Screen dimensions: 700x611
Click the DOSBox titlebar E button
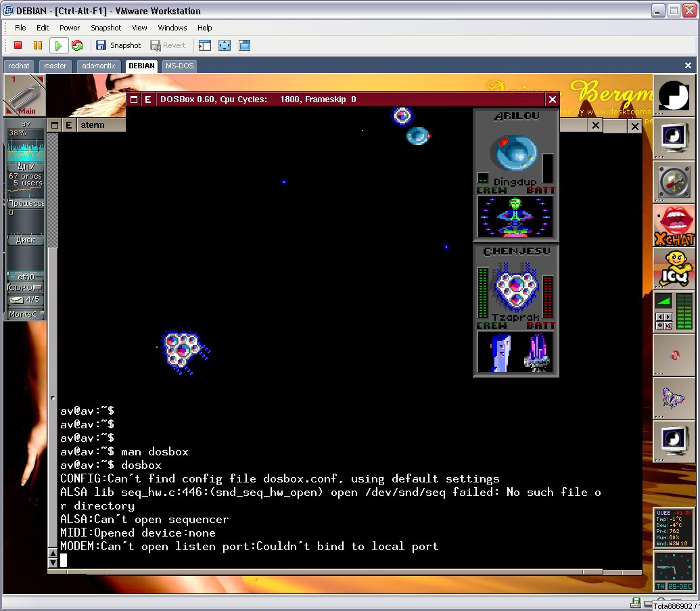[x=147, y=99]
